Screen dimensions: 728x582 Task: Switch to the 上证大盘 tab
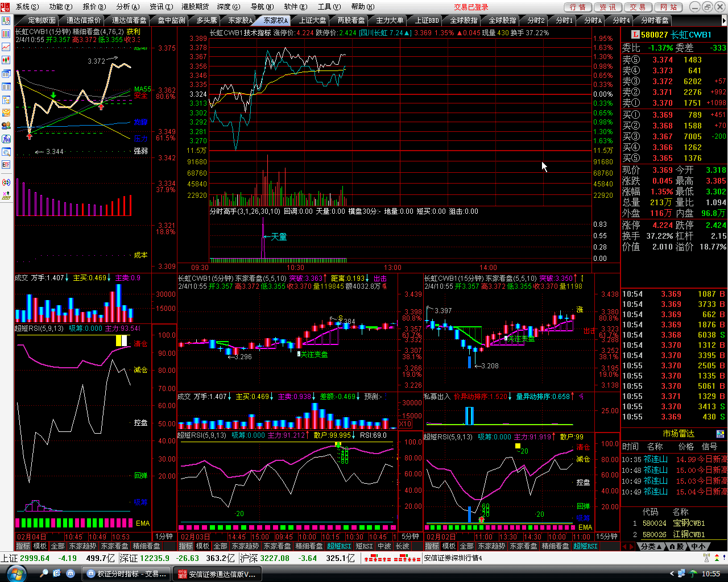tap(313, 20)
